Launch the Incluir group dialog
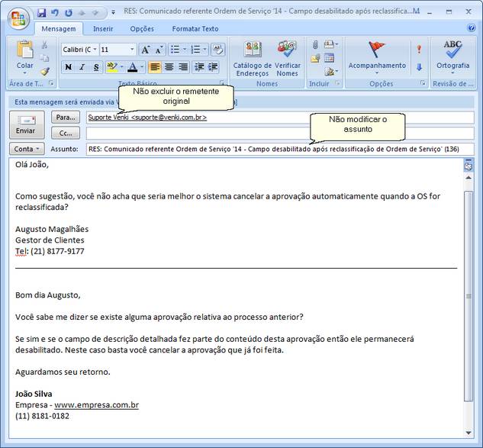Screen dimensions: 483x448 click(x=337, y=82)
